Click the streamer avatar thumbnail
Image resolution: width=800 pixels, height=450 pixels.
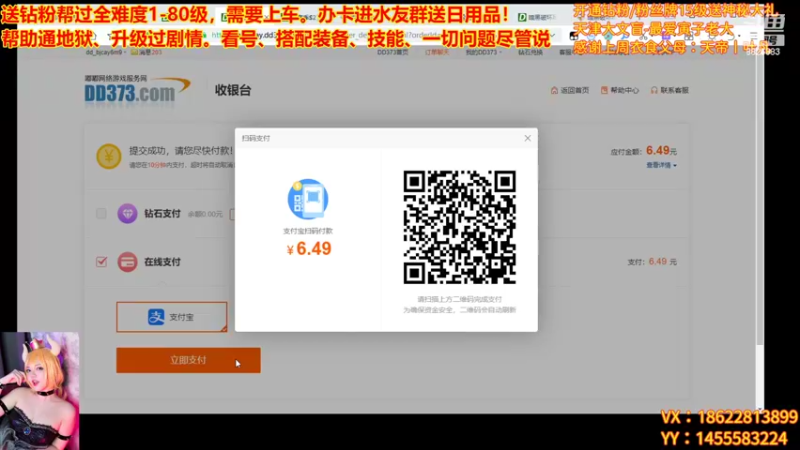point(40,391)
